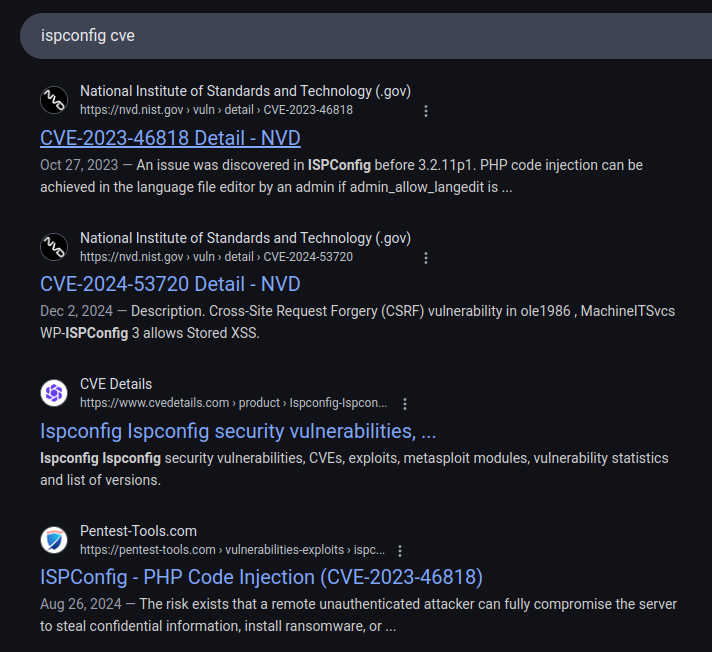The width and height of the screenshot is (712, 652).
Task: Open "ISPConfig - PHP Code Injection (CVE-2023-46818)" link
Action: click(x=261, y=577)
